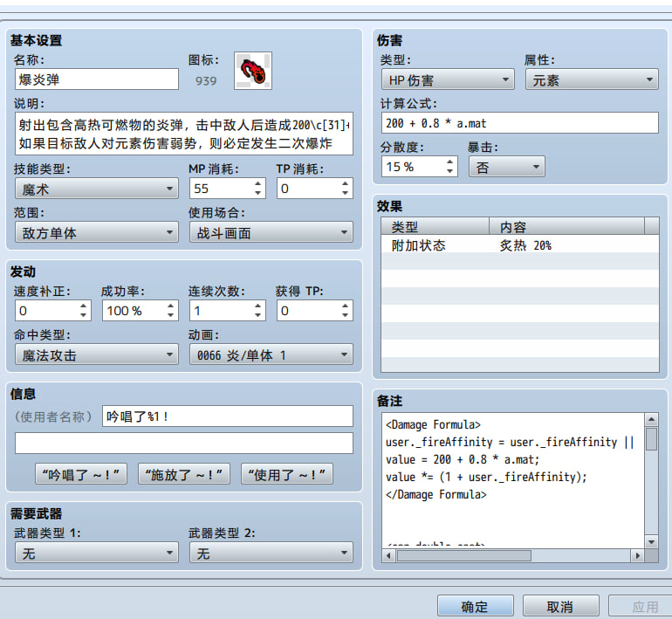The image size is (672, 619).
Task: Click the 备注 scroll right arrow
Action: (x=638, y=556)
